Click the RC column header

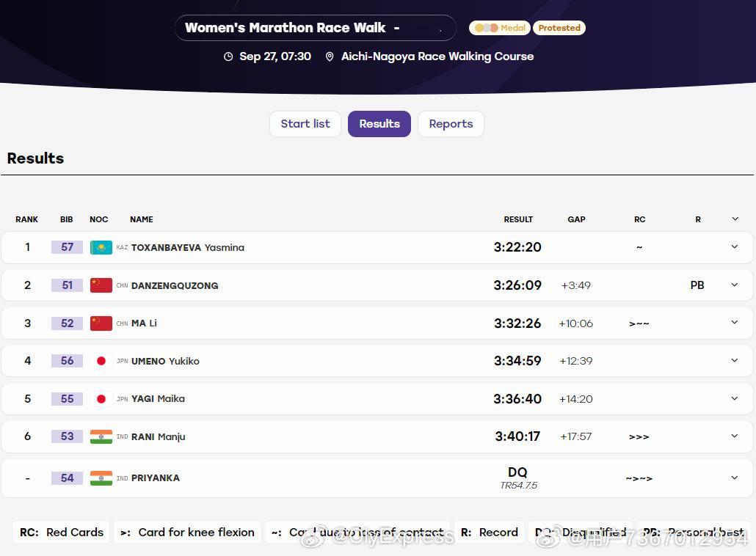(x=639, y=219)
